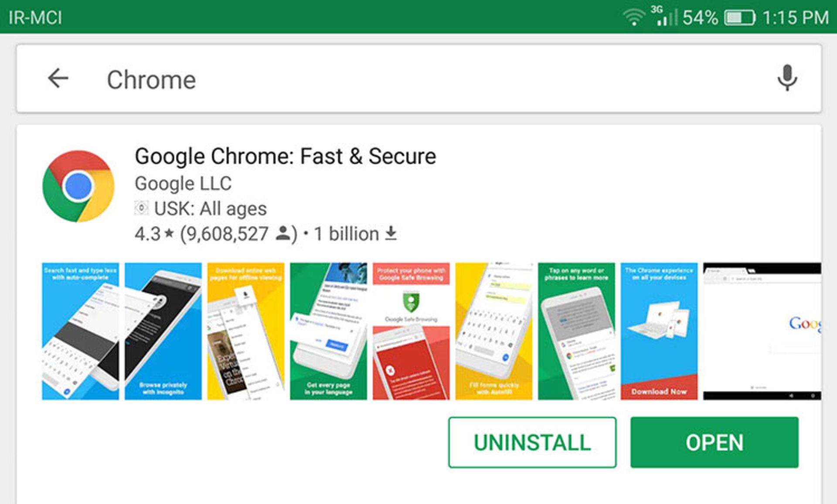Tap the USK content rating icon
The height and width of the screenshot is (504, 837).
(141, 208)
